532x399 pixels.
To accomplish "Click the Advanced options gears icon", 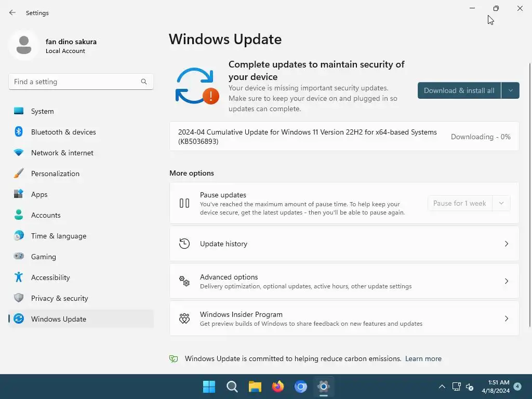I will [184, 281].
